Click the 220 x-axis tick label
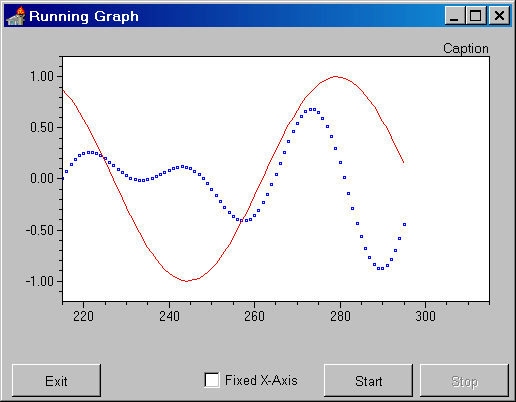Screen dimensions: 516x402 (x=83, y=316)
